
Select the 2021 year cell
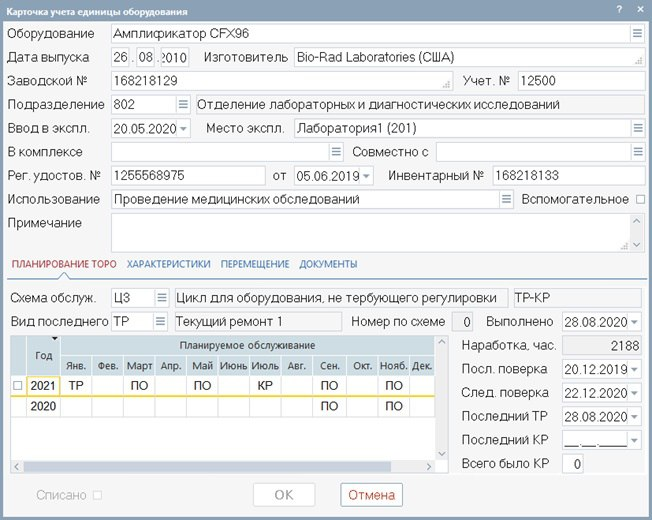pos(44,386)
